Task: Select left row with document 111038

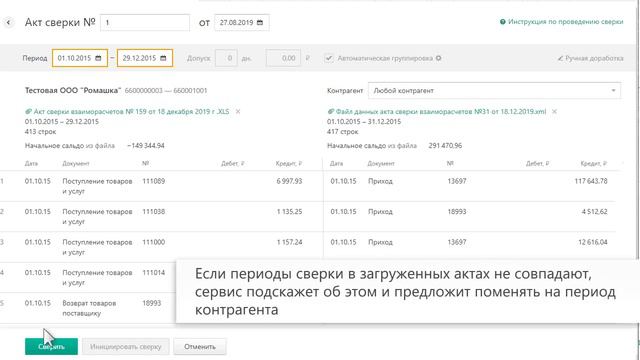Action: pos(161,217)
